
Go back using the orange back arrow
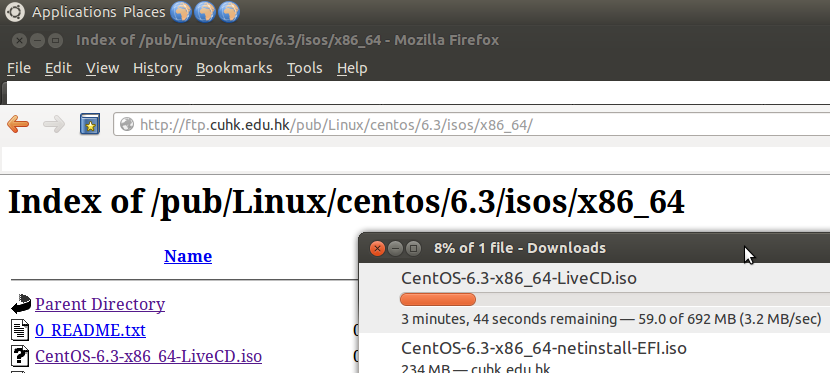click(x=18, y=125)
